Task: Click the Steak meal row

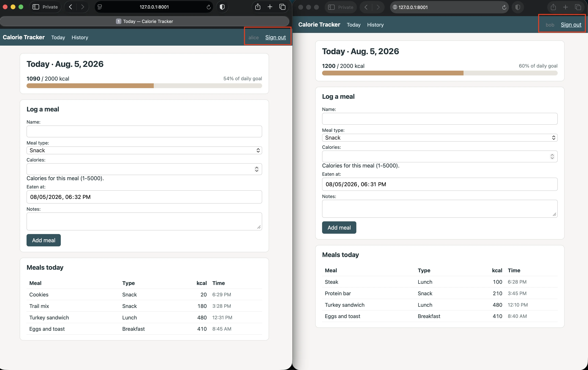Action: 440,282
